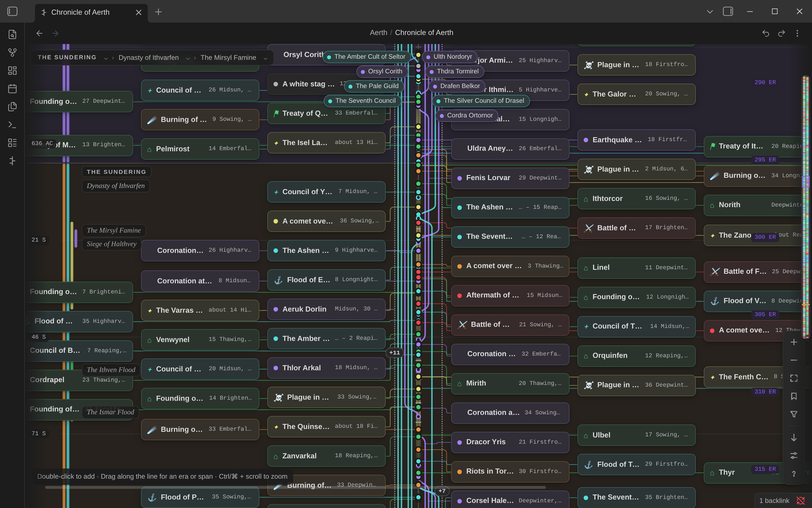Close the Chronicle of Aerth tab
Viewport: 812px width, 508px height.
pos(139,12)
